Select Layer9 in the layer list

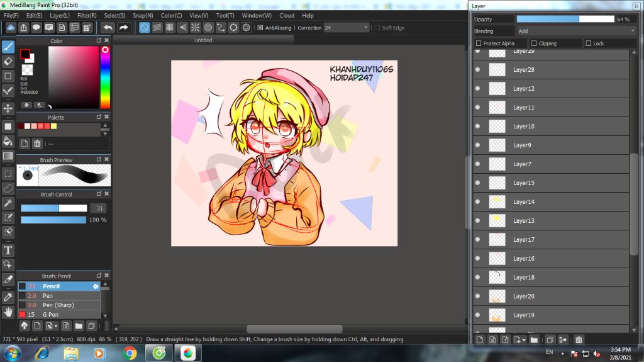551,145
